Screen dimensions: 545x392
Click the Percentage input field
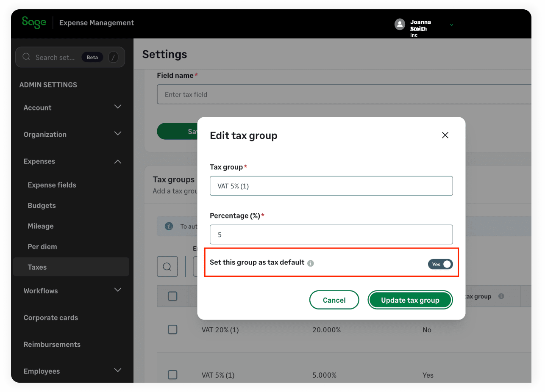click(x=331, y=235)
